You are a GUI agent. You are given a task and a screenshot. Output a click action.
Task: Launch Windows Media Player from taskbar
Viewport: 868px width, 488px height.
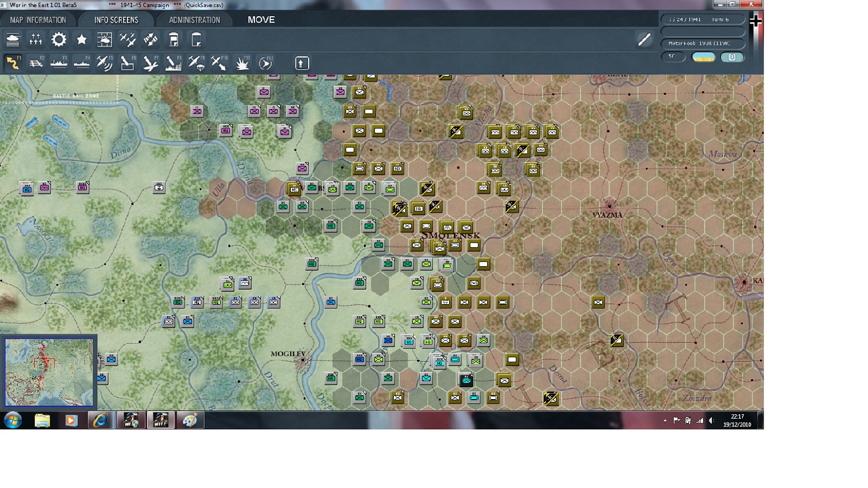pyautogui.click(x=71, y=420)
